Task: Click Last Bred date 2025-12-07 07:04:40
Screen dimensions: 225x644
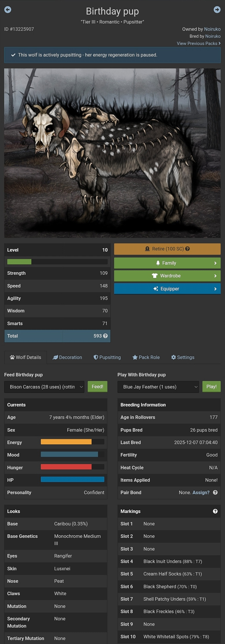Action: tap(196, 442)
